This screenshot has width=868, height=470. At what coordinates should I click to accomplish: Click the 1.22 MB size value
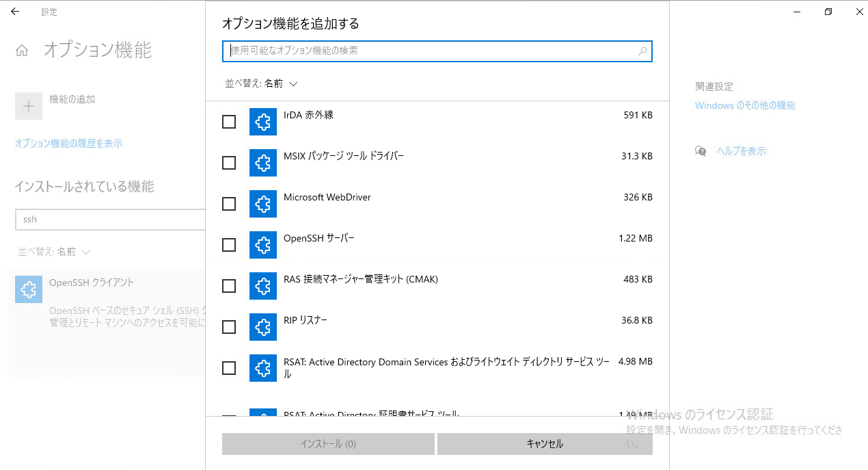click(x=636, y=238)
